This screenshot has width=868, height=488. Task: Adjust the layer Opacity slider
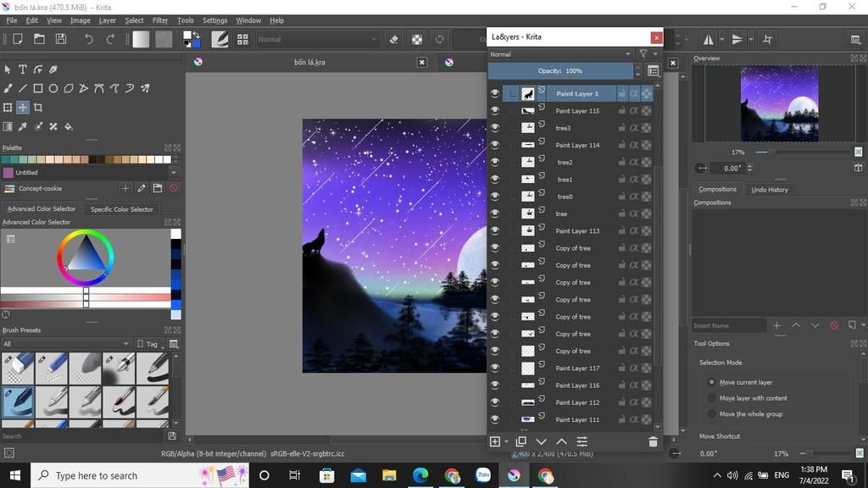tap(560, 71)
